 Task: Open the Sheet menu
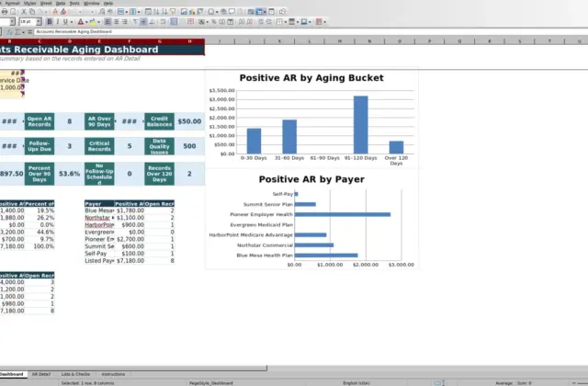(x=46, y=3)
